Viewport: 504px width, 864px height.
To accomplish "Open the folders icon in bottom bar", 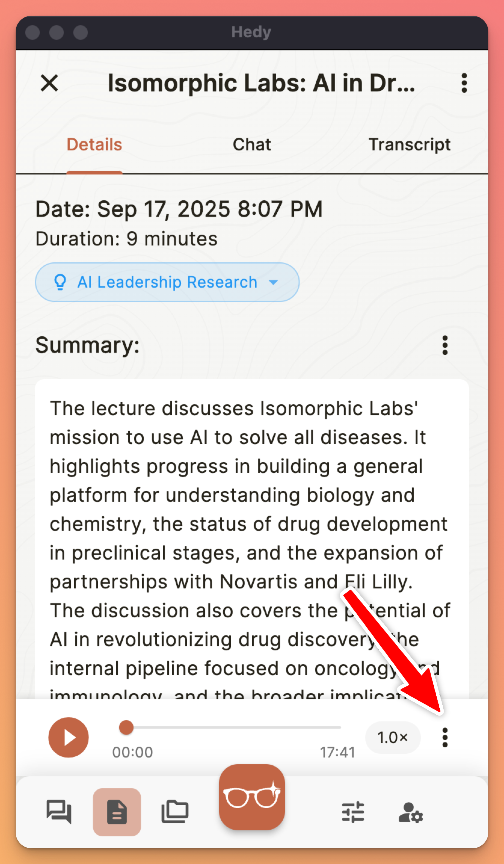I will [175, 811].
